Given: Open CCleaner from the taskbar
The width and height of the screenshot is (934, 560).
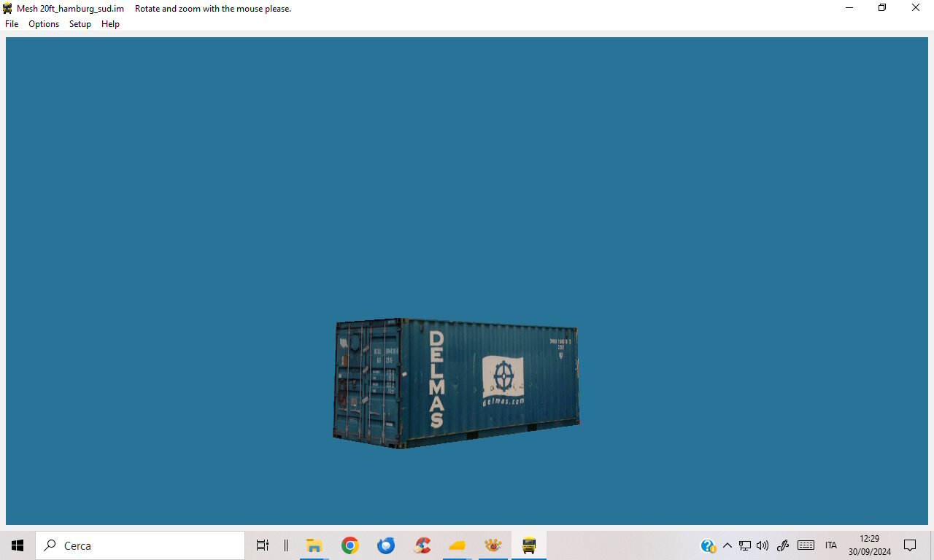Looking at the screenshot, I should click(x=422, y=545).
